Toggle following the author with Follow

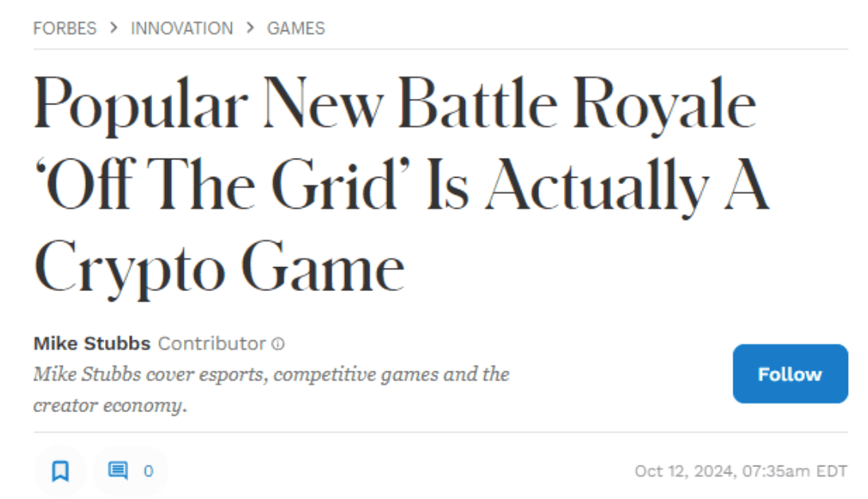[x=790, y=374]
